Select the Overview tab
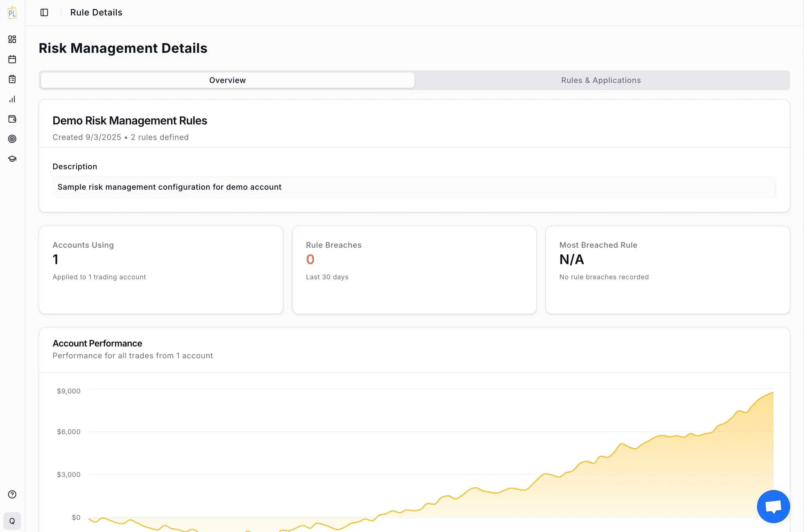804x532 pixels. pos(227,80)
